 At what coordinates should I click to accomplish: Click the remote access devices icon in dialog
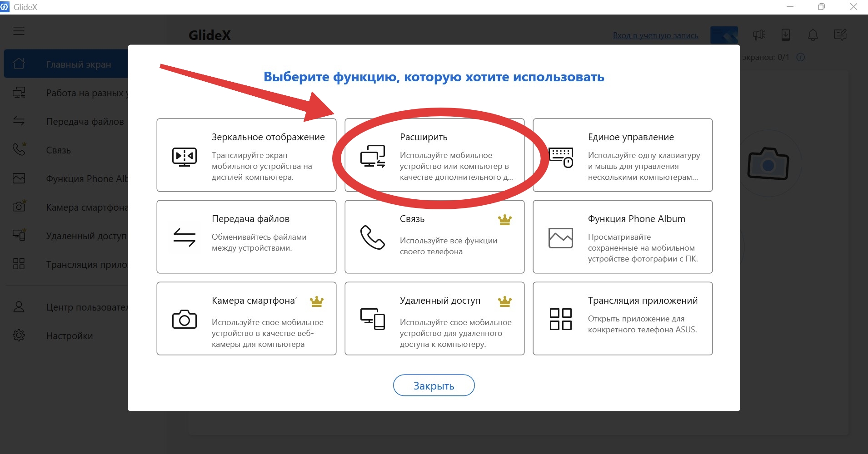pos(373,319)
